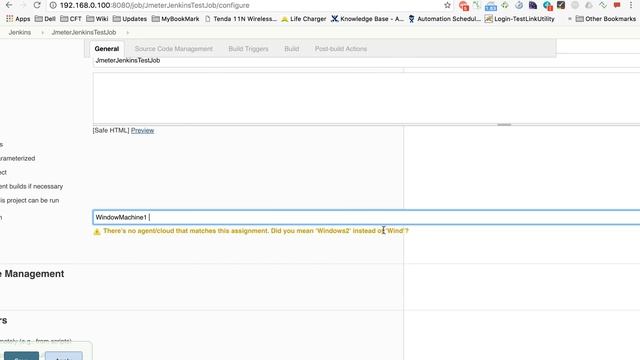Open the blue clock extension icon
Screen dimensions: 640x360
click(519, 5)
